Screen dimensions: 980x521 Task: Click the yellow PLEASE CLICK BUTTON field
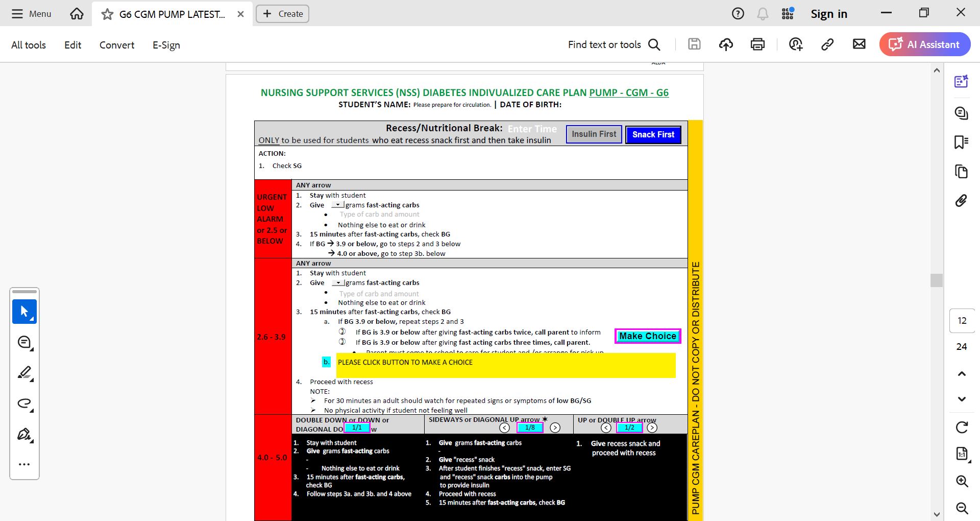pos(505,365)
